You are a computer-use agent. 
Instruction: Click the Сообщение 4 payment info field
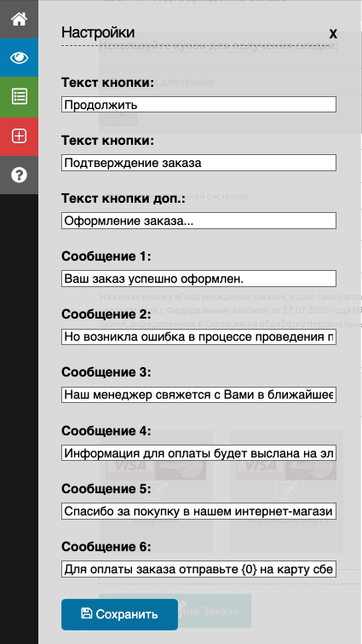pos(198,453)
